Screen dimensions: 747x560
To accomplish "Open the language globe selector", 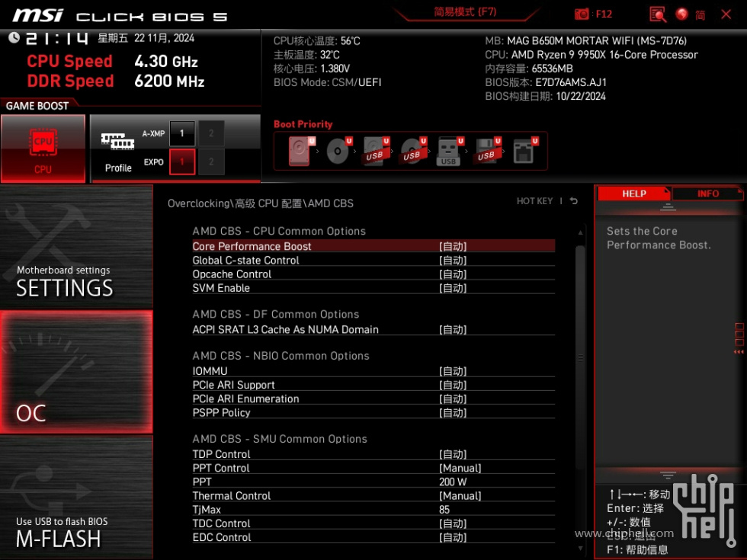I will pyautogui.click(x=681, y=14).
